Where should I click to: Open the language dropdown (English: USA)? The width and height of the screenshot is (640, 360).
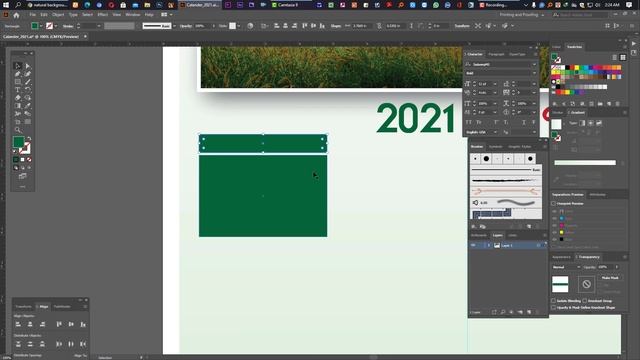point(495,132)
